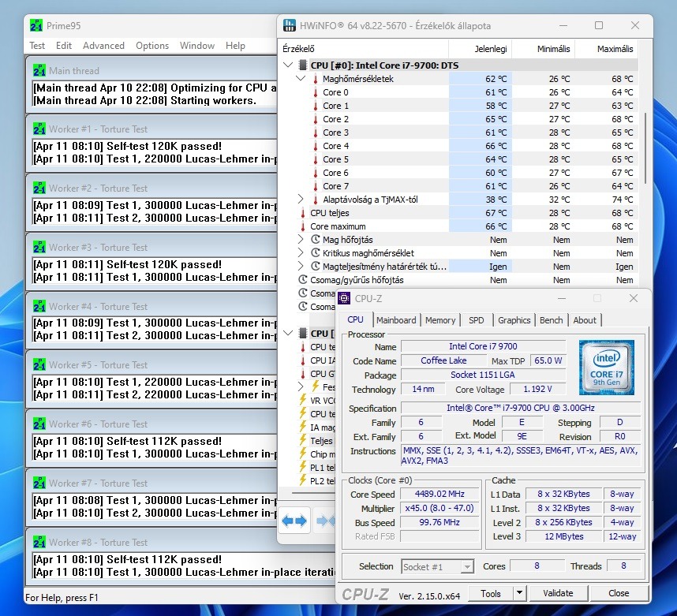Open the Window menu in Prime95
677x616 pixels.
click(x=197, y=45)
